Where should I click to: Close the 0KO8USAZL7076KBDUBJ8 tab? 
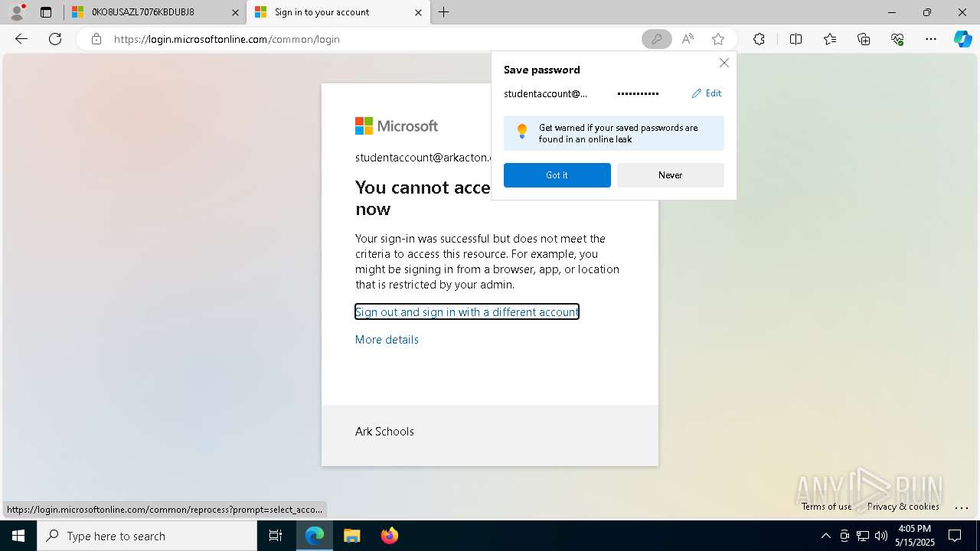click(235, 12)
